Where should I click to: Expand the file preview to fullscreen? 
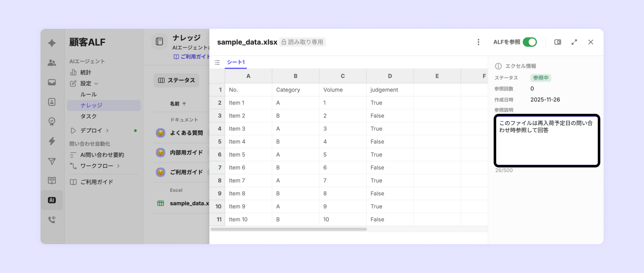pyautogui.click(x=574, y=42)
